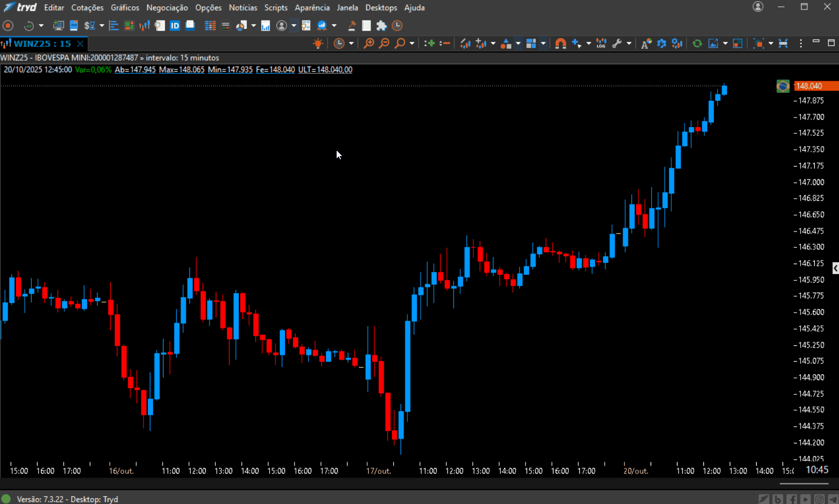Click the blue book icon in toolbar
Screen dimensions: 839x504
tap(74, 25)
